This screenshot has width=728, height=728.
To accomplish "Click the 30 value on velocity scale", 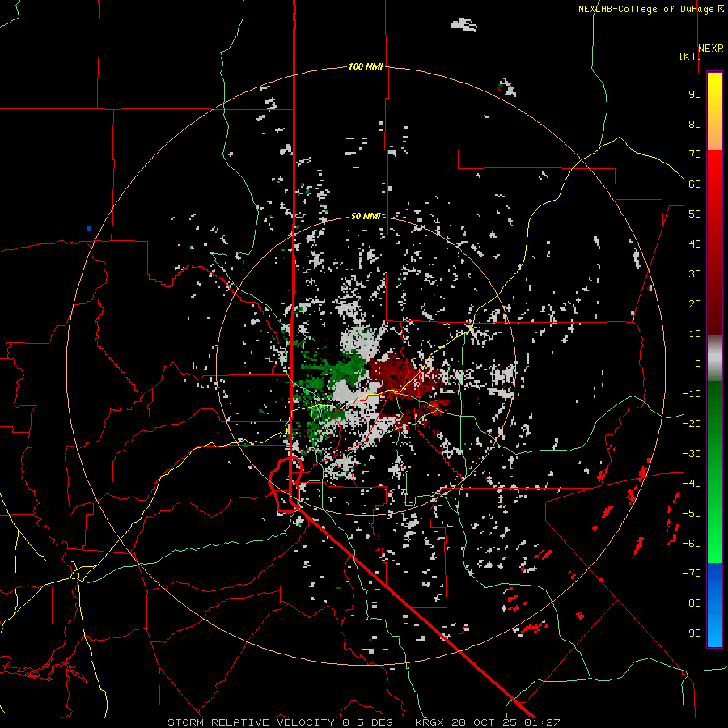I will [x=695, y=274].
